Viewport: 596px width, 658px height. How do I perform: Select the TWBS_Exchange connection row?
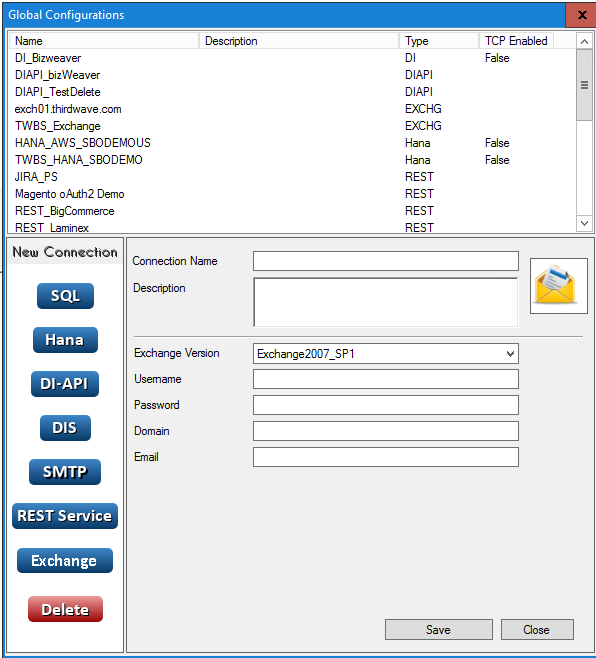tap(292, 126)
